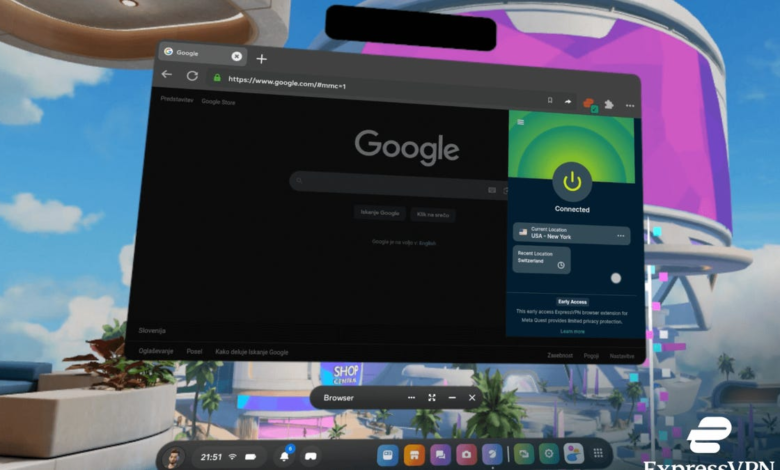
Task: Go back with the browser back arrow
Action: coord(167,75)
